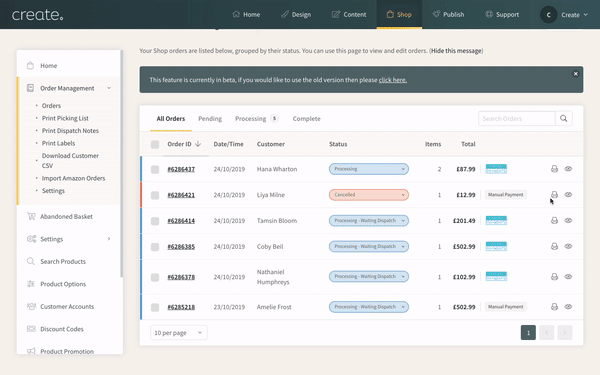Print order #6286385 using the printer icon
This screenshot has height=375, width=600.
[x=554, y=246]
